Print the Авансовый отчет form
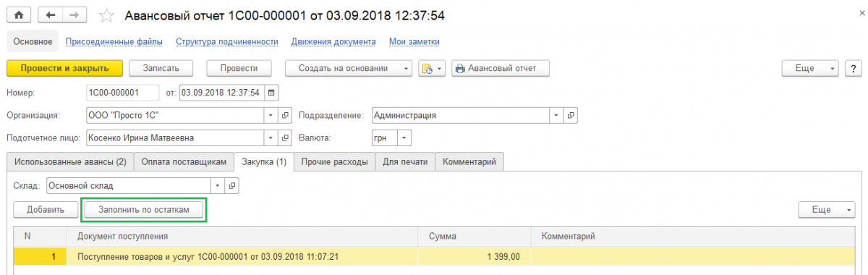This screenshot has width=868, height=275. coord(501,68)
